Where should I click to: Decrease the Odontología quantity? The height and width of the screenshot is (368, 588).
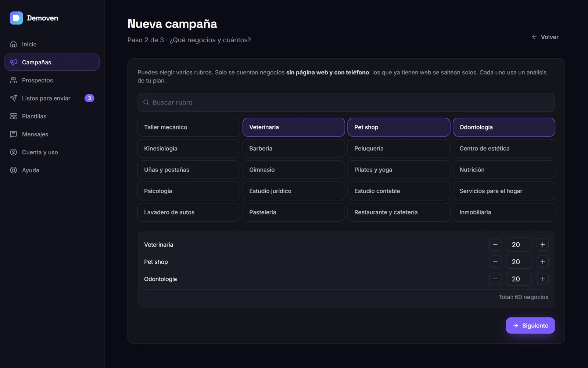(495, 279)
